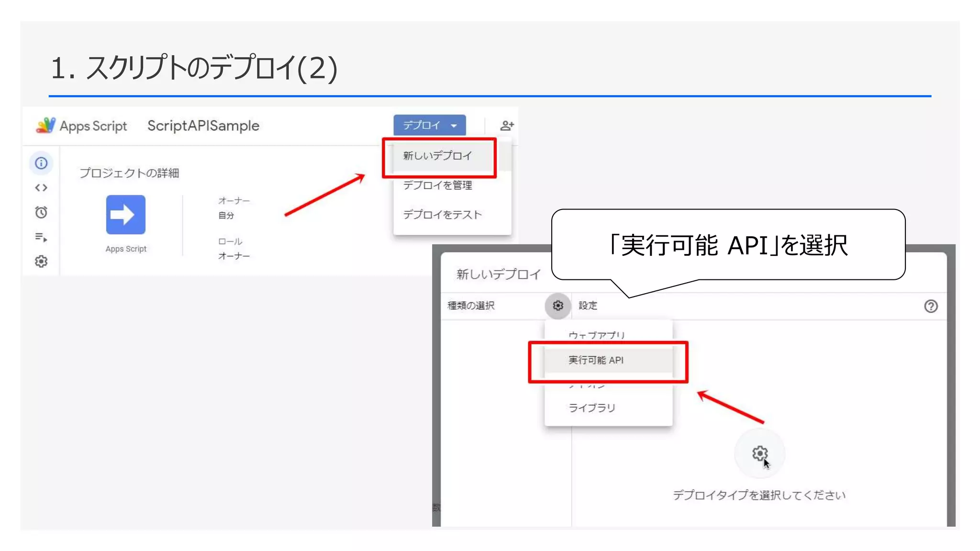Choose ウェブアプリ deployment type
Image resolution: width=980 pixels, height=551 pixels.
tap(596, 335)
